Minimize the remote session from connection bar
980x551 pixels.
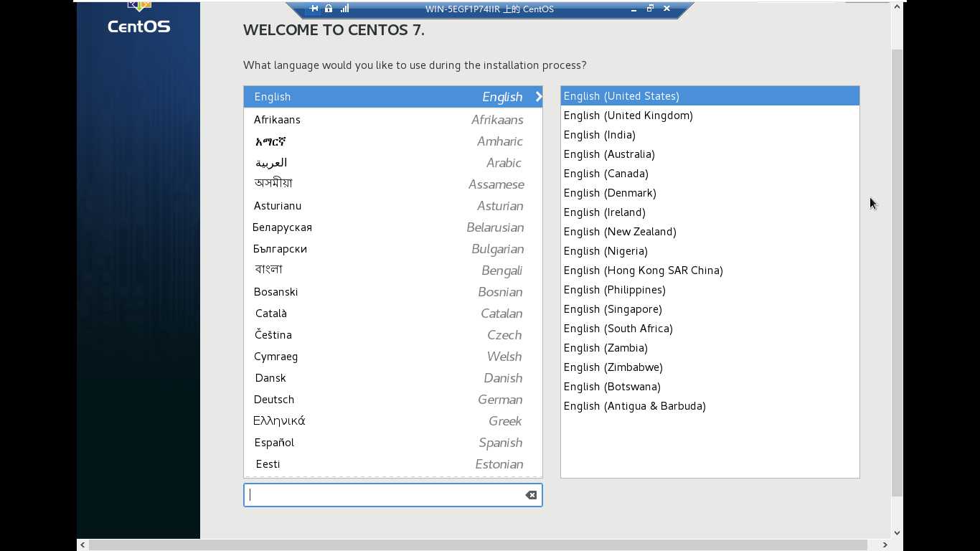[633, 9]
